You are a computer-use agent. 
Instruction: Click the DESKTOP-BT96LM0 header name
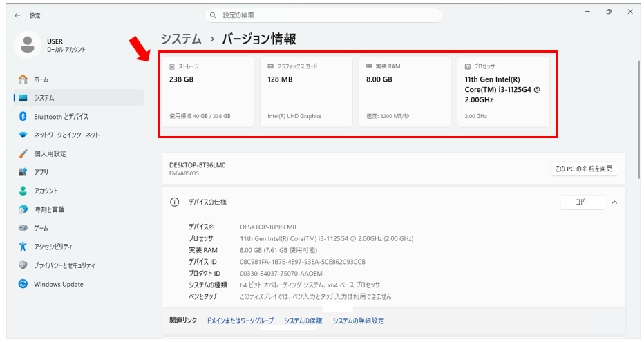[197, 165]
